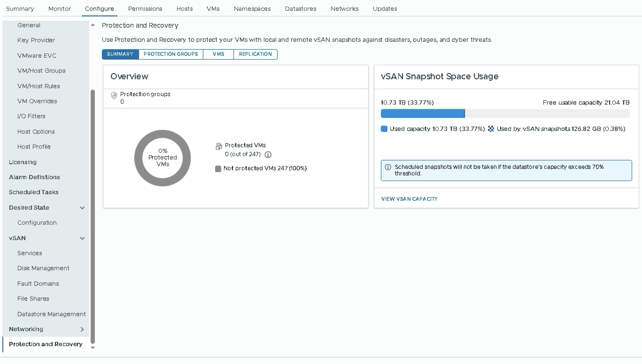Open I/O Filters
Screen dimensions: 642x364
pyautogui.click(x=31, y=116)
